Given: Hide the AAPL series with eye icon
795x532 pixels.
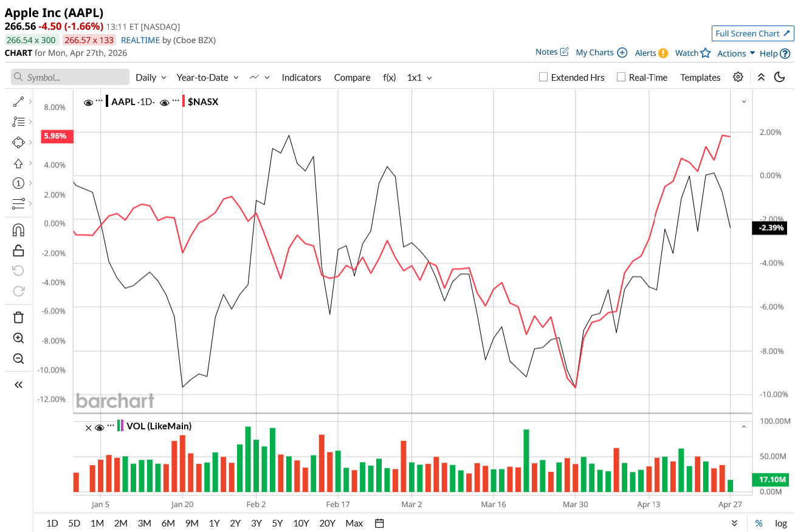Looking at the screenshot, I should click(x=89, y=103).
